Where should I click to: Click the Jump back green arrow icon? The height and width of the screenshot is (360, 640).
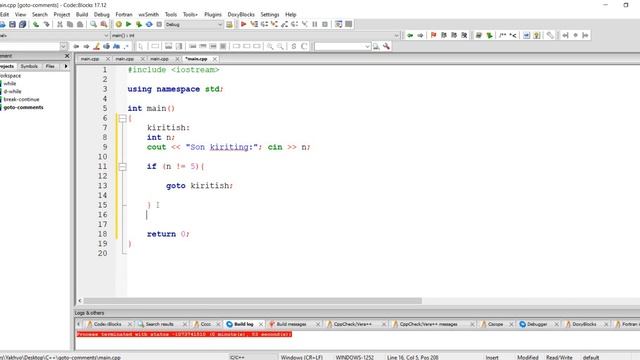tap(410, 36)
